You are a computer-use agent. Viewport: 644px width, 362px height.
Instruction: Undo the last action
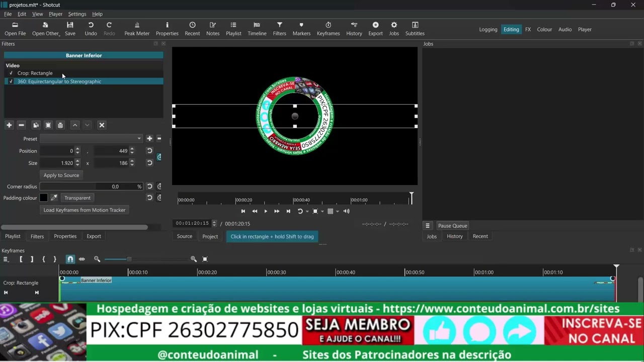(91, 29)
